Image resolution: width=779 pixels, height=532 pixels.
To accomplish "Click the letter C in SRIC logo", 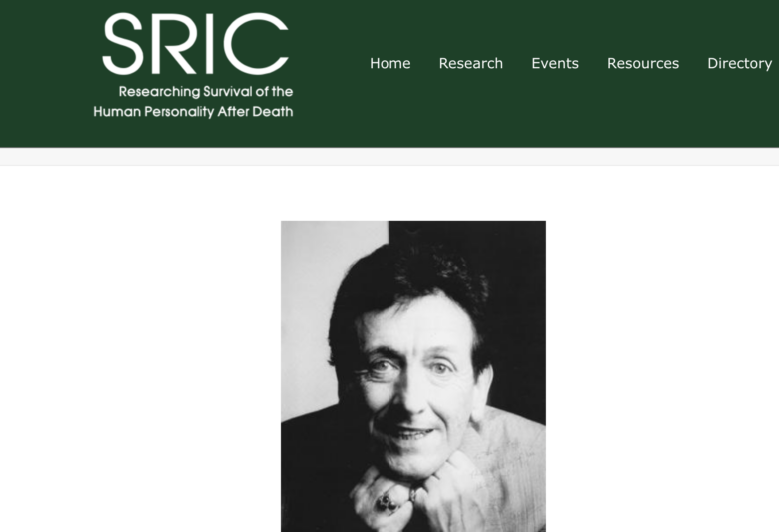I will [x=256, y=44].
